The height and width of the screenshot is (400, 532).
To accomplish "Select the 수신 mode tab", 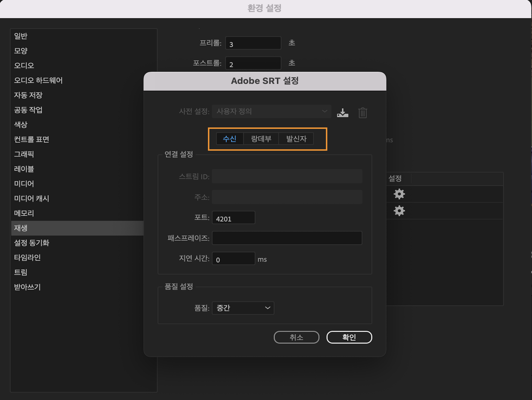I will coord(230,139).
